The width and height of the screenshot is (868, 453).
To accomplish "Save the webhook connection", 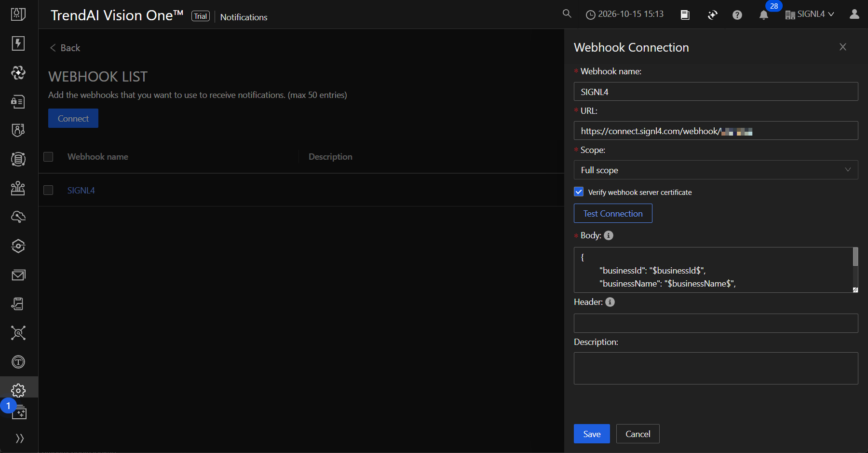I will pyautogui.click(x=592, y=434).
